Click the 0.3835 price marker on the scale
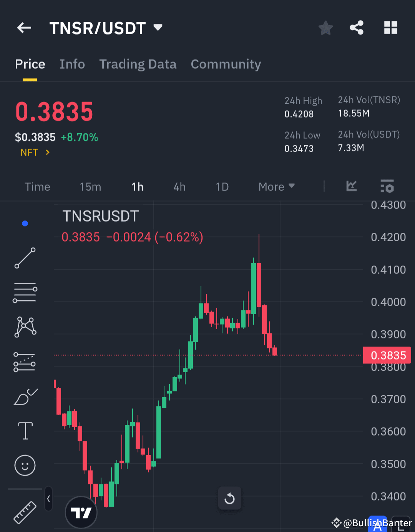 pos(387,355)
